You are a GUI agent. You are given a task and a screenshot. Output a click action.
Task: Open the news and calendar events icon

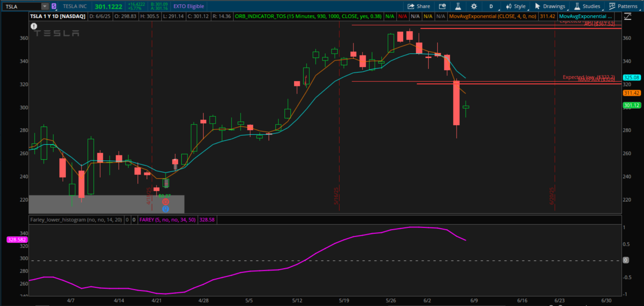click(442, 6)
